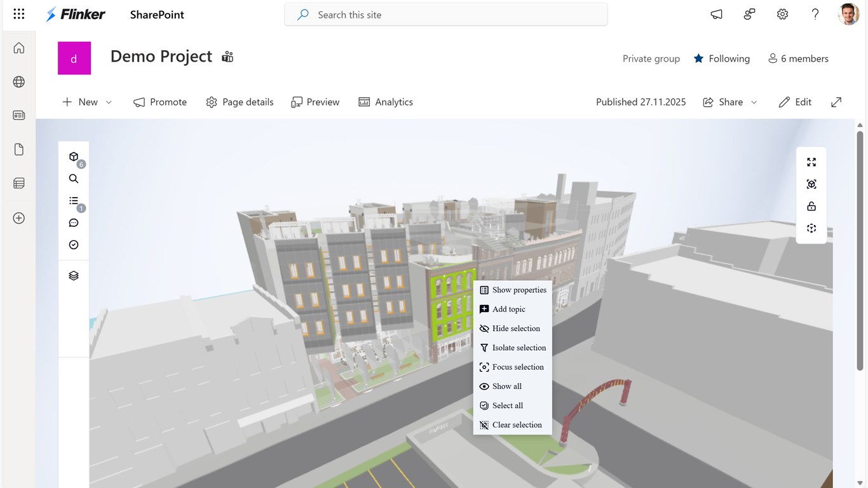Choose Show all in context menu

click(x=513, y=386)
